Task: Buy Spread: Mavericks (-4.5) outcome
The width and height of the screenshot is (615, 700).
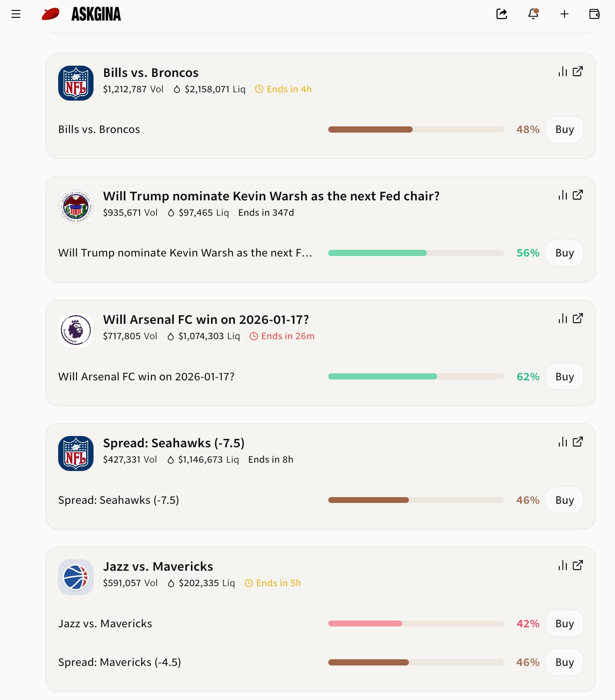Action: [x=564, y=662]
